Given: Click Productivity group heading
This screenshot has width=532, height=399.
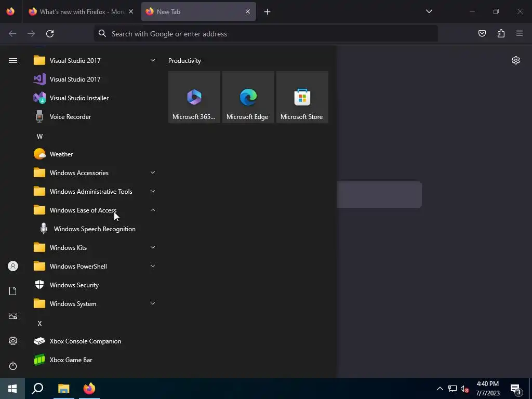Looking at the screenshot, I should (184, 61).
